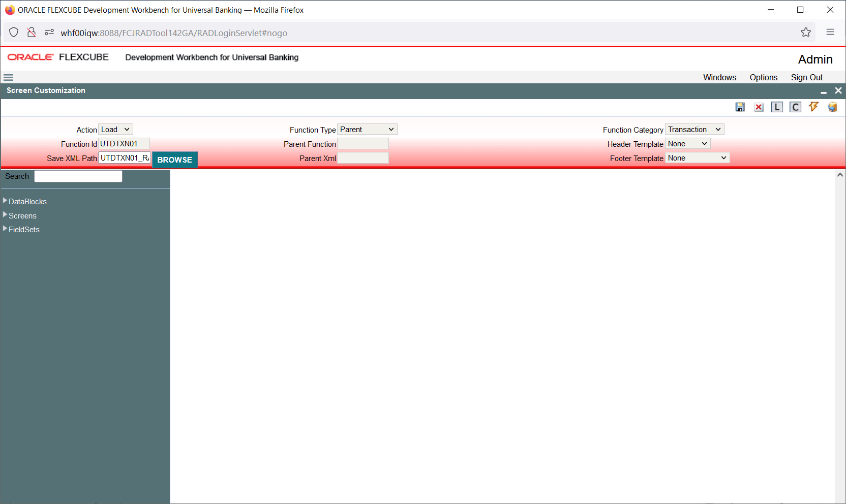Expand the DataBlocks tree node
This screenshot has height=504, width=846.
(5, 201)
